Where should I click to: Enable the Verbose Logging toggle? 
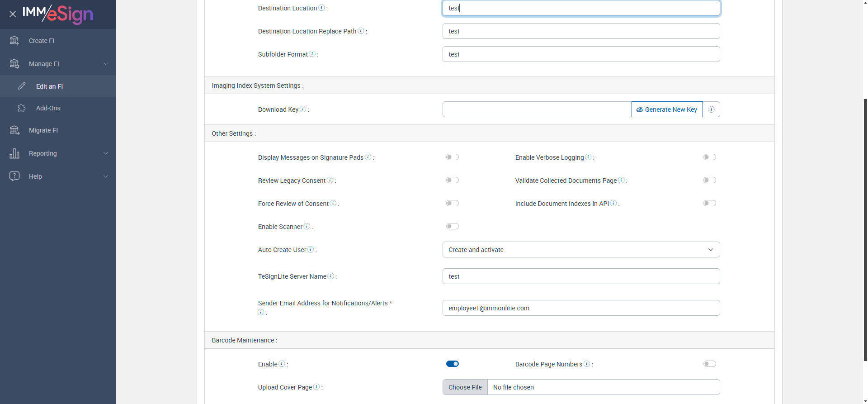[709, 157]
